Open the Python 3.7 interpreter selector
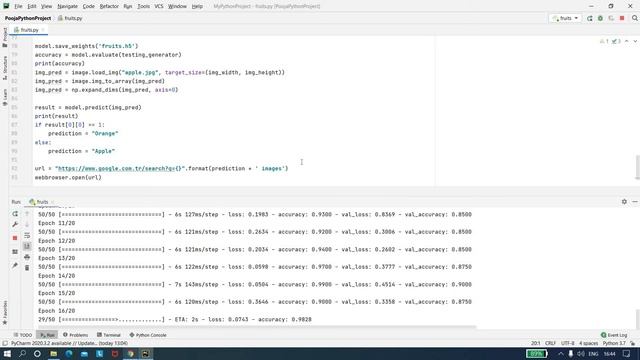Image resolution: width=640 pixels, height=360 pixels. coord(614,343)
